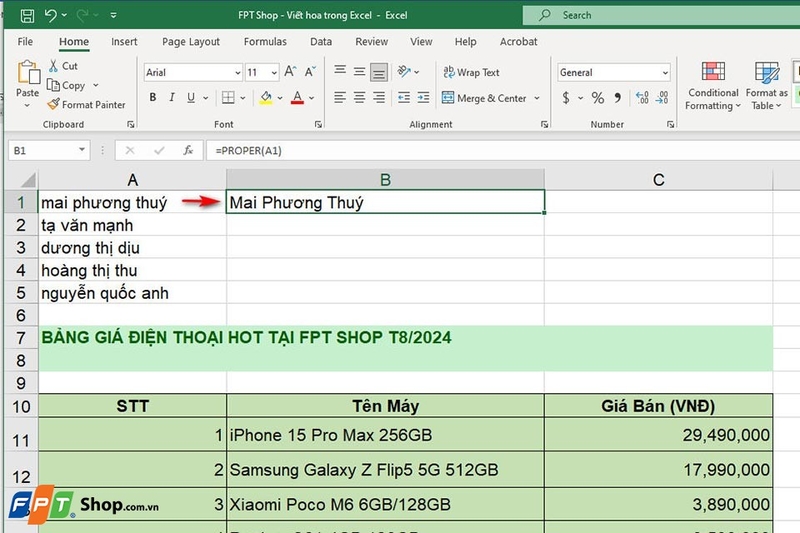Switch to the Insert tab
Screen dimensions: 800x533
[x=124, y=42]
